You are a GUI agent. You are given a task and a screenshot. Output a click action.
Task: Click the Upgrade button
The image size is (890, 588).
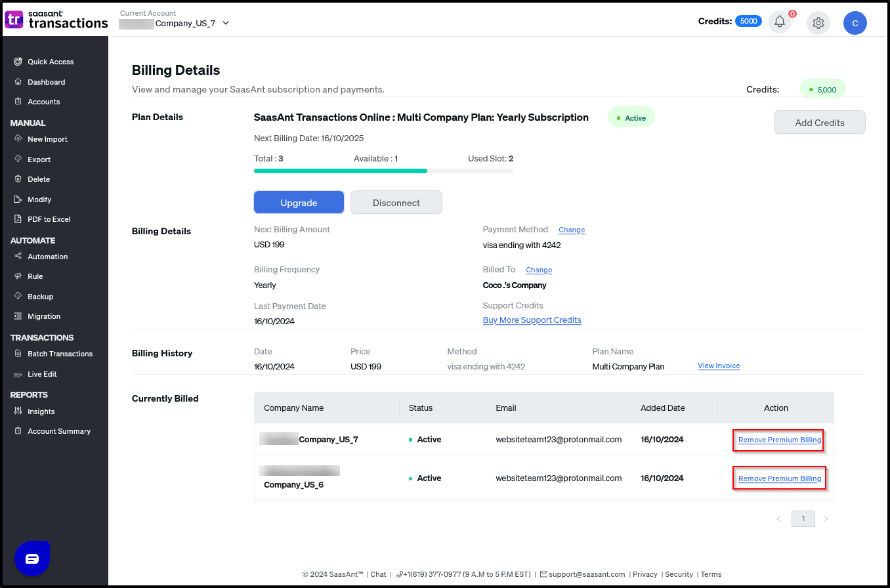pyautogui.click(x=299, y=203)
